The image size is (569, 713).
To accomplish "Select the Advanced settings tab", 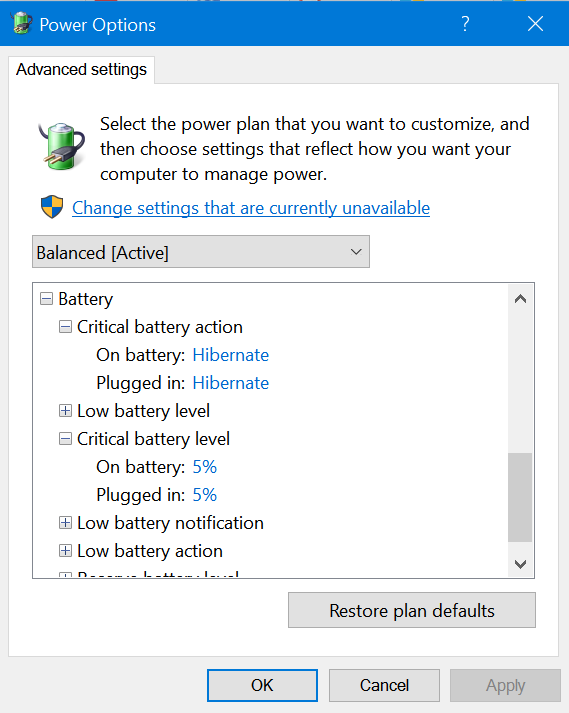I will pyautogui.click(x=81, y=70).
